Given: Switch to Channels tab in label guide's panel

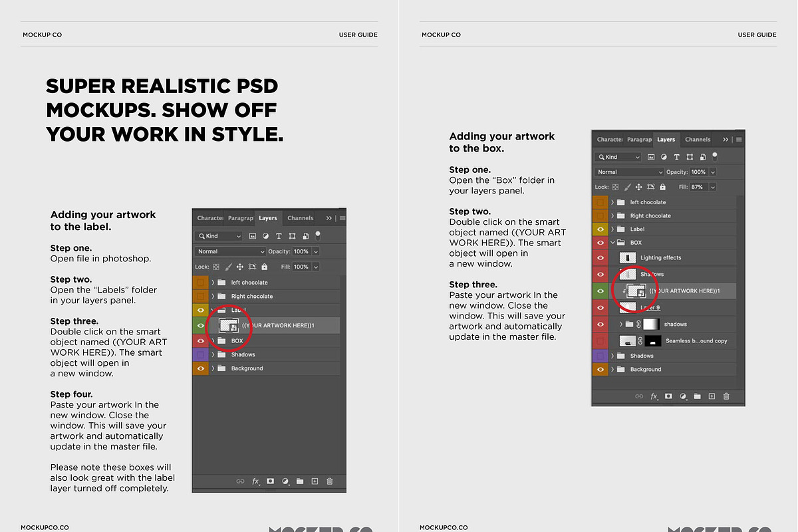Looking at the screenshot, I should coord(301,218).
